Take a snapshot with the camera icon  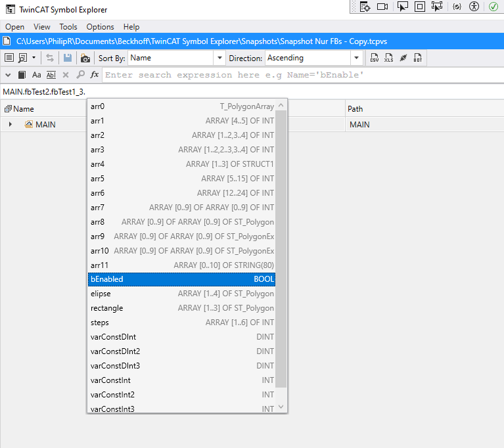click(x=85, y=58)
